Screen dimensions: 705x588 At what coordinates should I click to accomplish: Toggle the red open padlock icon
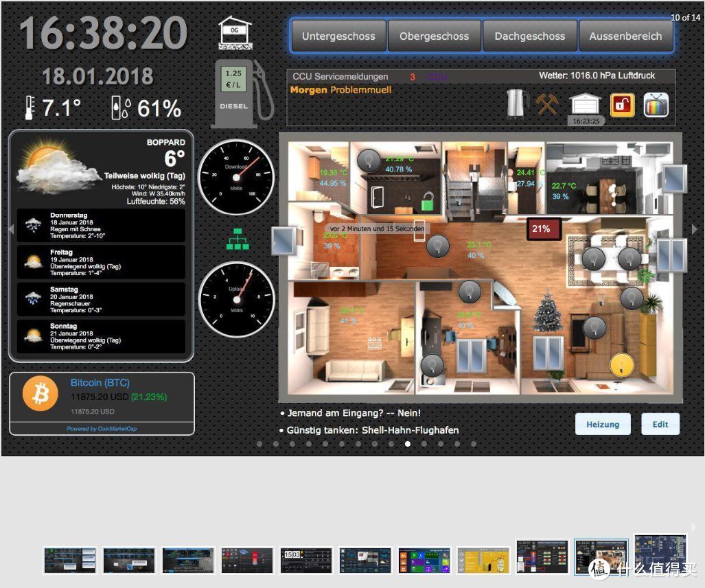coord(622,105)
